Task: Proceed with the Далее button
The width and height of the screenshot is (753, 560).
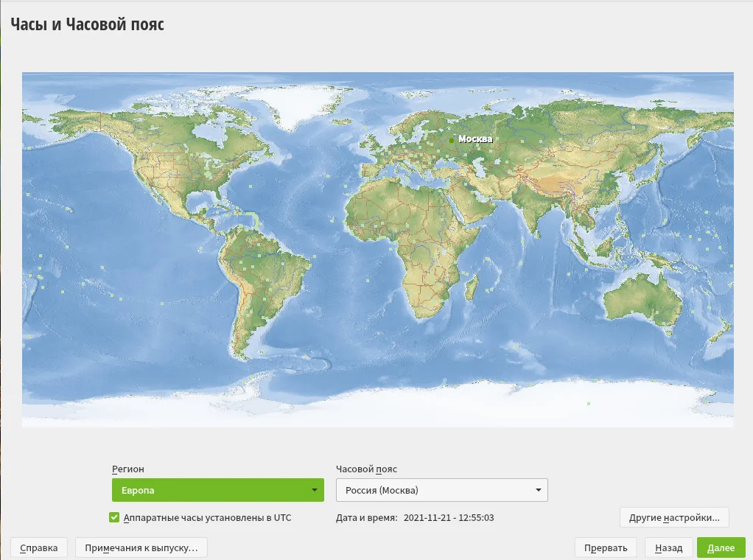Action: tap(721, 547)
